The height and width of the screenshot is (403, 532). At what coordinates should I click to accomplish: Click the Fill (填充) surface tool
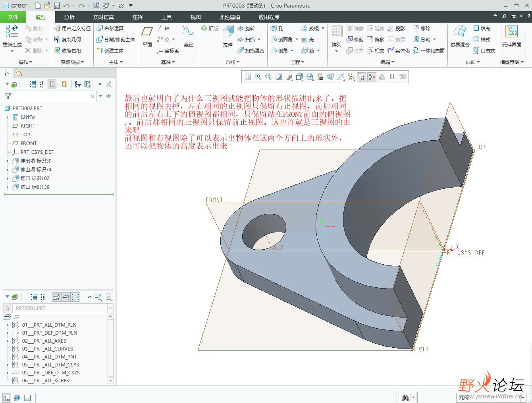[482, 28]
